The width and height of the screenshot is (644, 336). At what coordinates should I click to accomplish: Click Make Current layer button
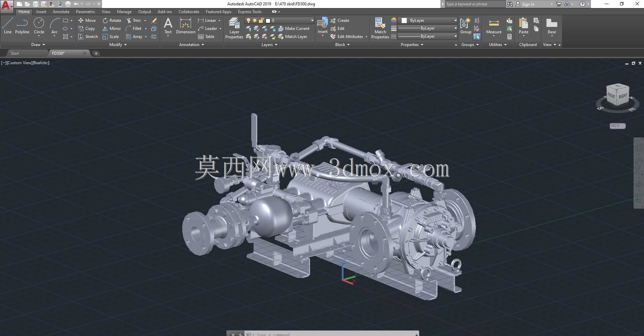pos(294,29)
